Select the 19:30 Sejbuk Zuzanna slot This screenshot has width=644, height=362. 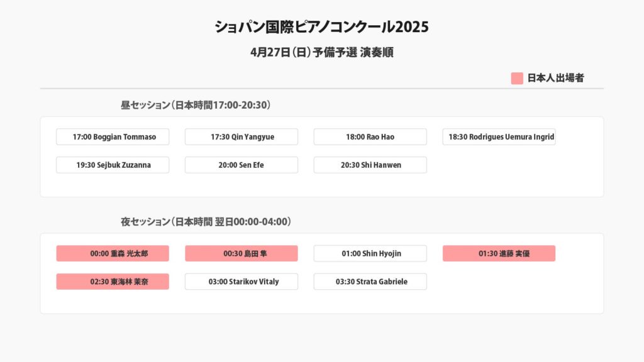coord(113,165)
